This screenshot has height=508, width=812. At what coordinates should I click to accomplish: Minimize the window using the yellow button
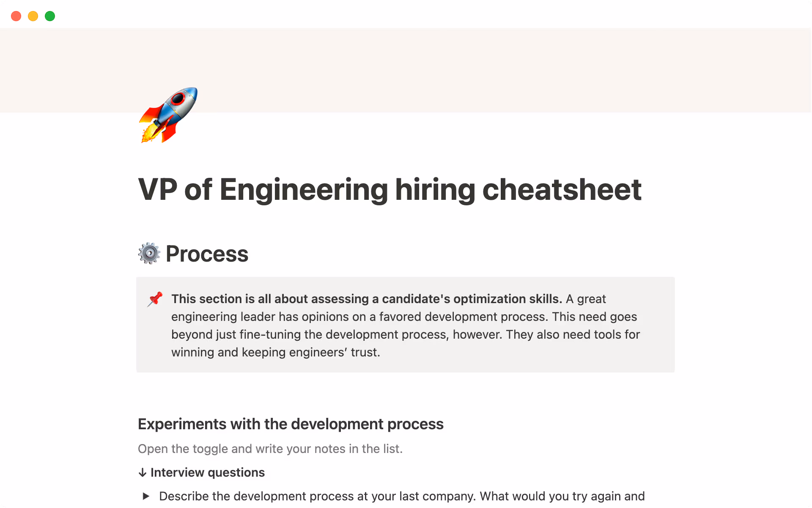point(33,16)
